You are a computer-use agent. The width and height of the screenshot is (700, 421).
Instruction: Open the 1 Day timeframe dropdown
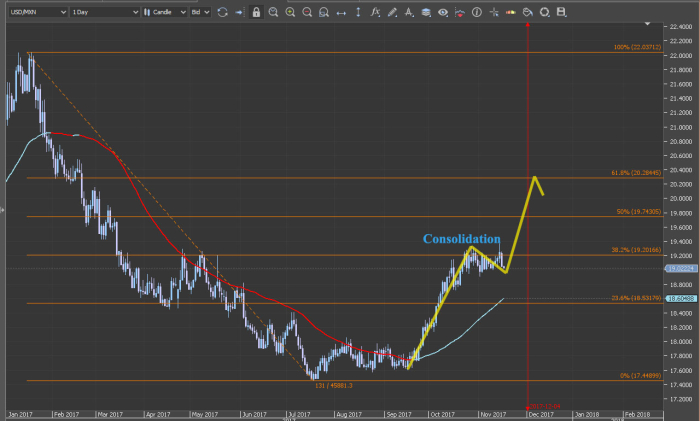click(105, 12)
